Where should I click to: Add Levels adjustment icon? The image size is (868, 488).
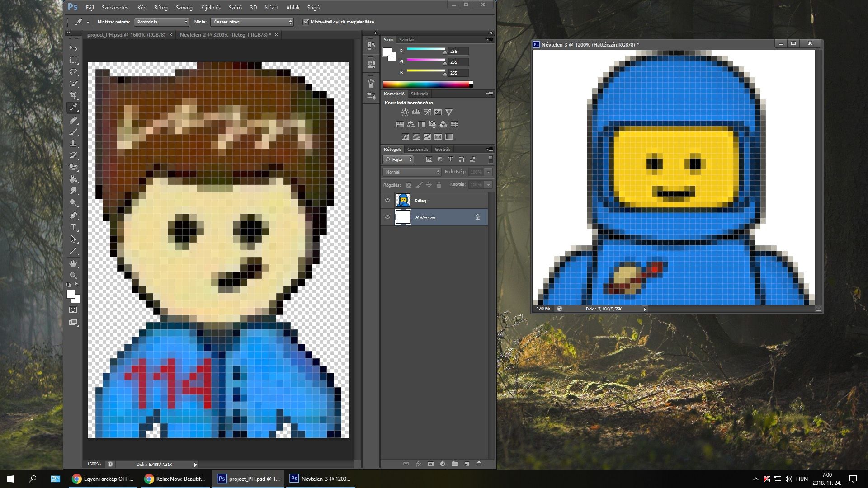[416, 113]
